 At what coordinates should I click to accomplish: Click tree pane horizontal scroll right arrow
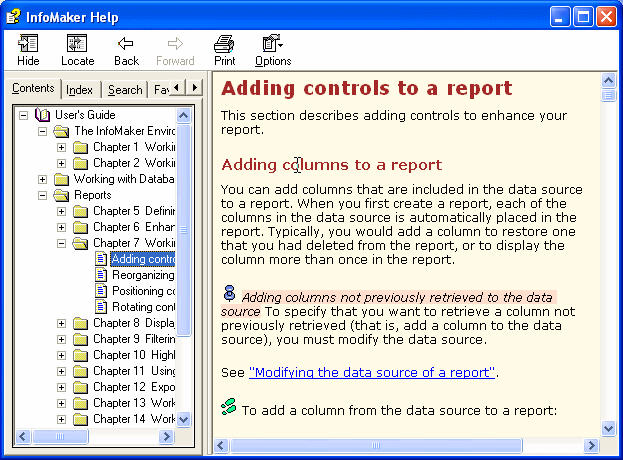tap(166, 437)
